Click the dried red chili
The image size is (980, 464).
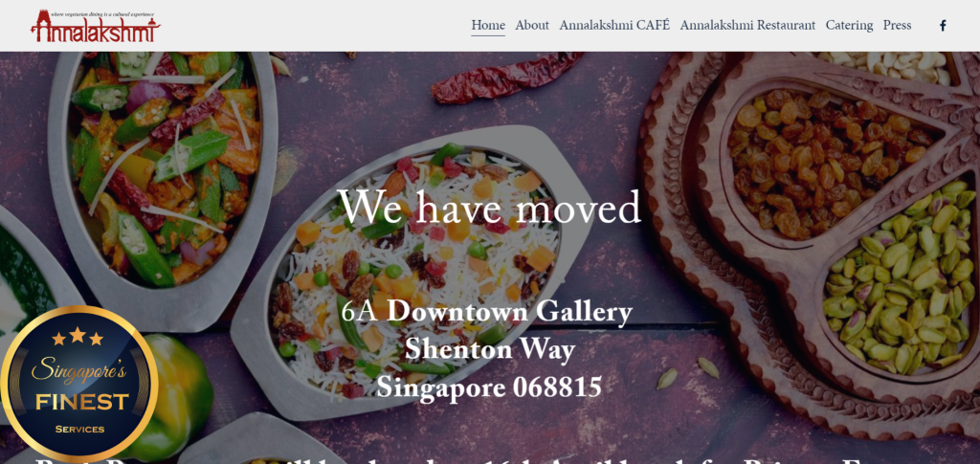click(506, 77)
